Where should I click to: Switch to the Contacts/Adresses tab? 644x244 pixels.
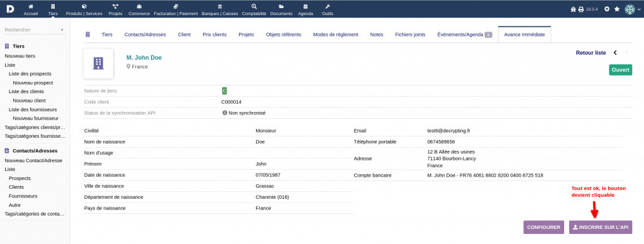click(145, 35)
